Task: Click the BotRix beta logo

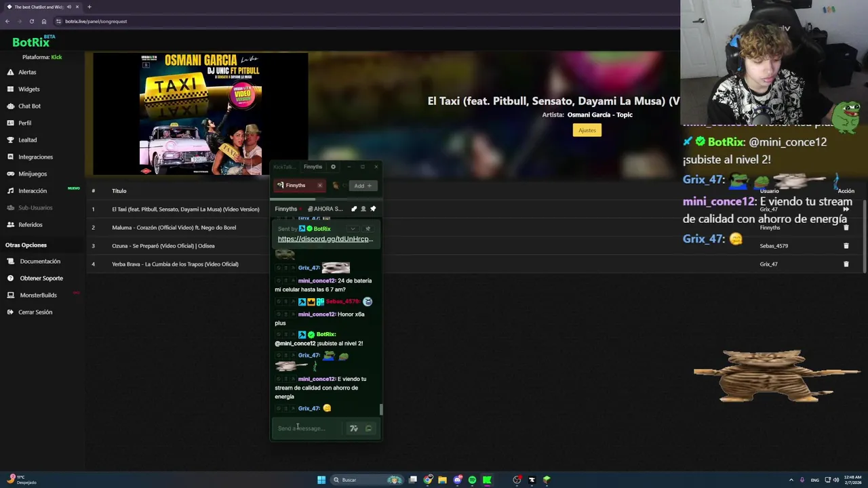Action: point(33,41)
